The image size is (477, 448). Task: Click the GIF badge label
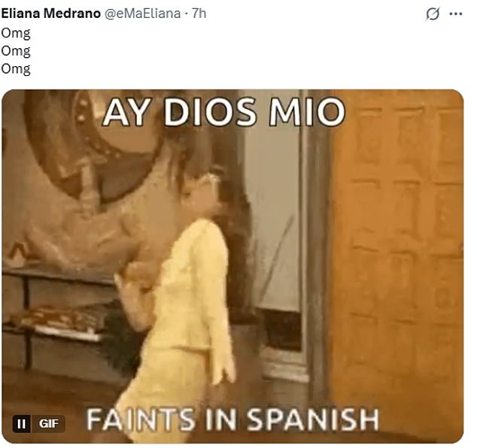click(x=48, y=424)
